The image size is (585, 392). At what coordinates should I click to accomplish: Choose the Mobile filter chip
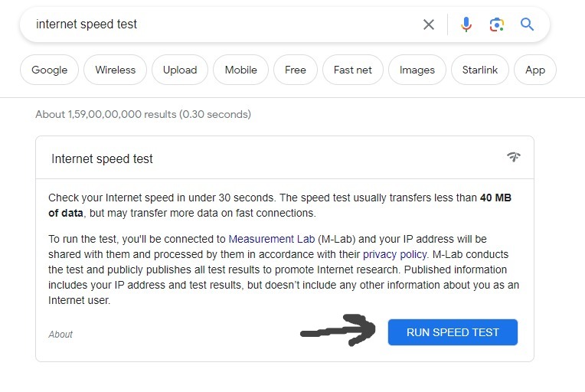pyautogui.click(x=240, y=70)
